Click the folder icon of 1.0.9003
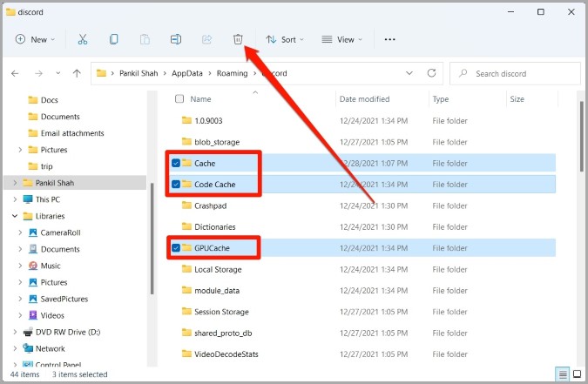Viewport: 588px width, 384px height. (186, 120)
